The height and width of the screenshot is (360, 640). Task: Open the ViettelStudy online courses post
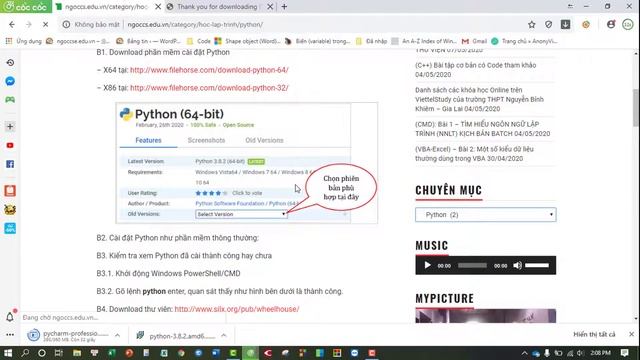(x=479, y=99)
